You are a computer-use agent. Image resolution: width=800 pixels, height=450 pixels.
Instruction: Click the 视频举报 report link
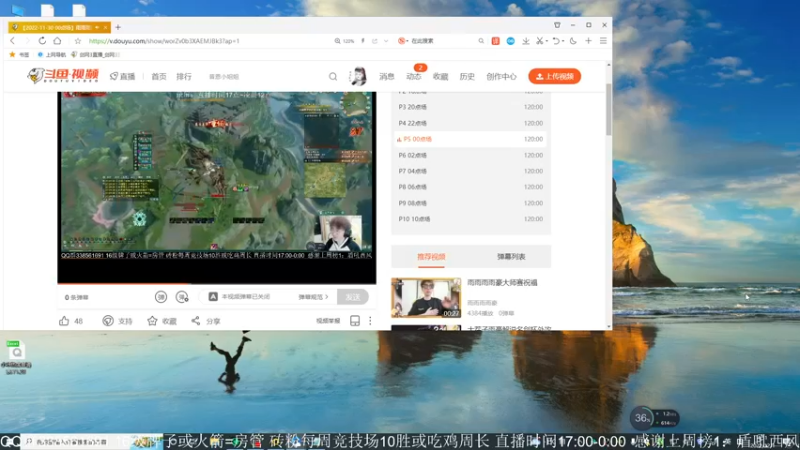coord(328,321)
